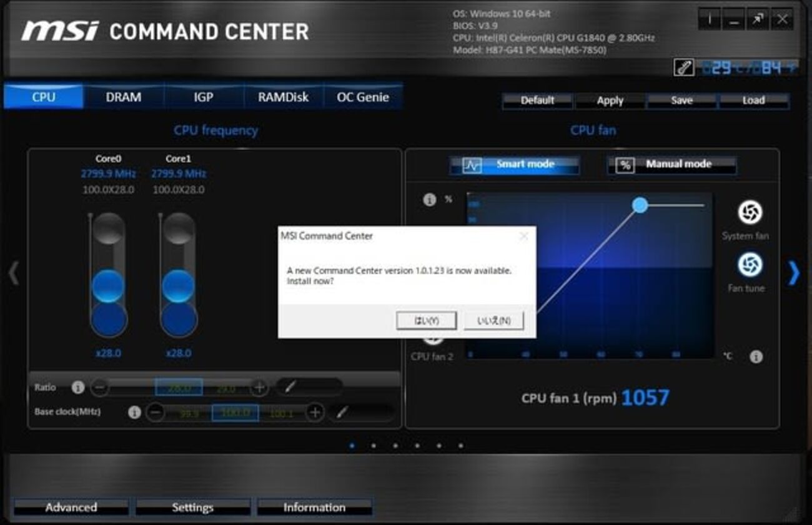This screenshot has width=812, height=525.
Task: Open the IGP tab
Action: [x=204, y=97]
